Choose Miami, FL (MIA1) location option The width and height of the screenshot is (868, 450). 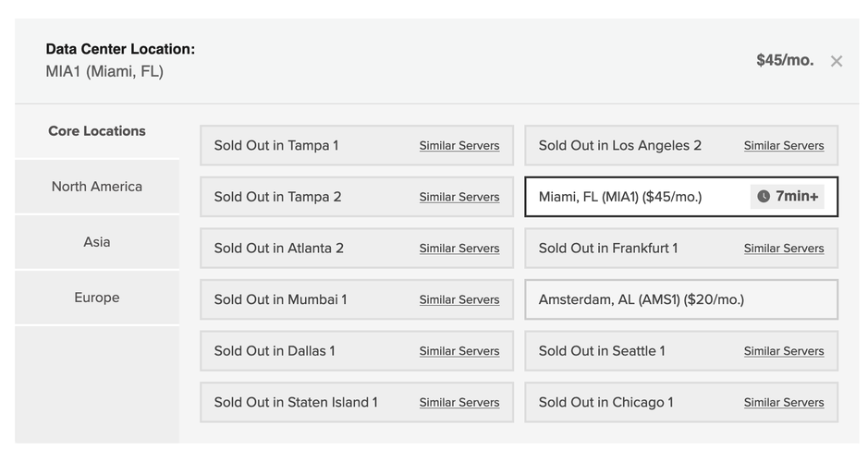[x=620, y=196]
